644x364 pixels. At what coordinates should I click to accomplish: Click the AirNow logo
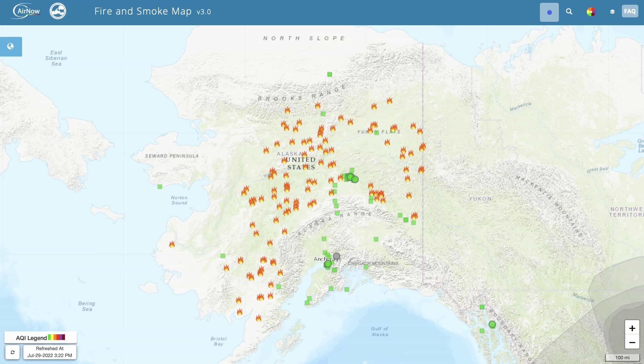tap(26, 11)
